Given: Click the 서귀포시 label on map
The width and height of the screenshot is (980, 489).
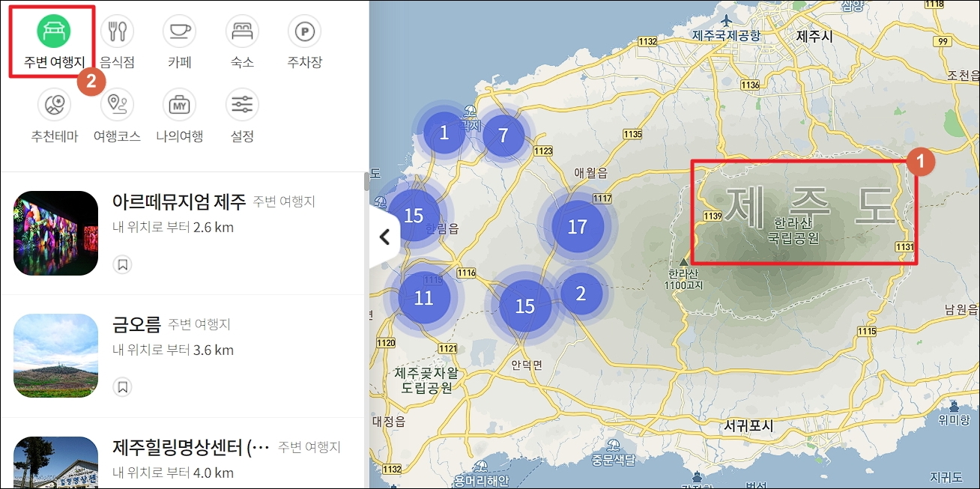Looking at the screenshot, I should pos(748,425).
